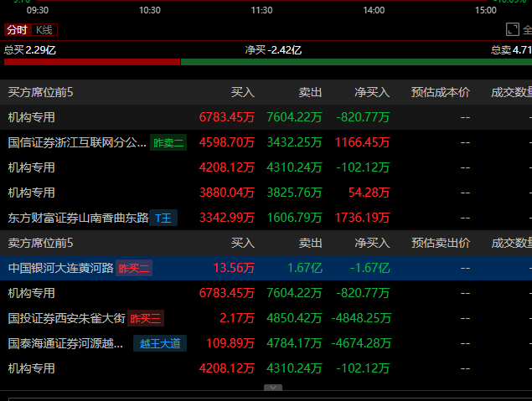Click net buy value 1166.45万
Viewport: 532px width, 401px height.
(362, 142)
